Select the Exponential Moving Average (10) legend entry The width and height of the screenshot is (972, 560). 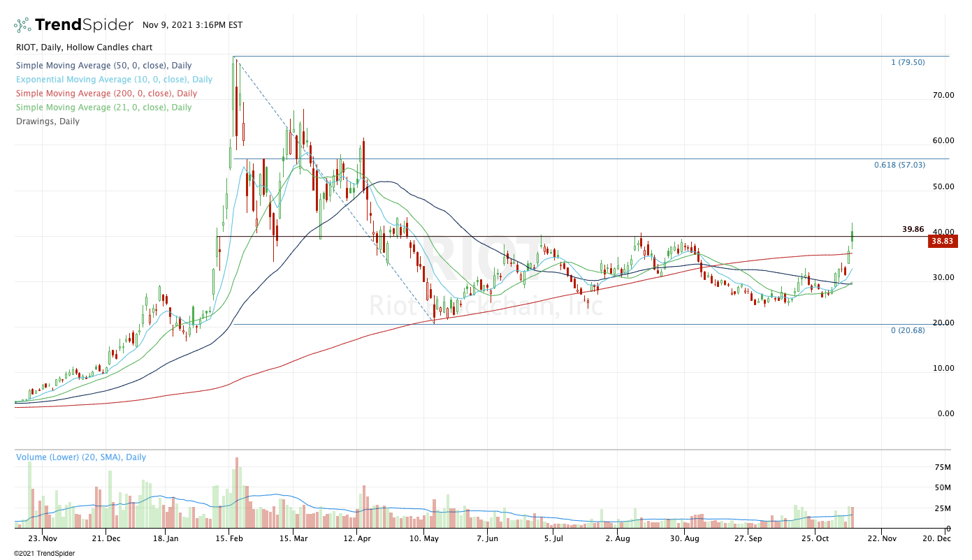coord(113,80)
